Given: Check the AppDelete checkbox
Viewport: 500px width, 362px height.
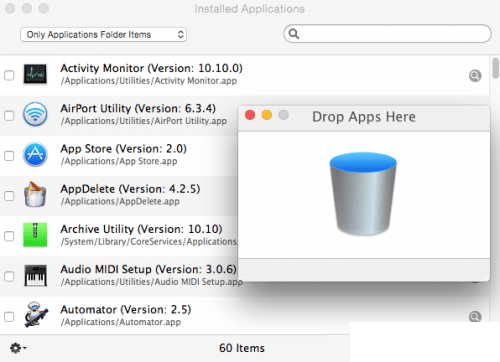Looking at the screenshot, I should [x=9, y=196].
